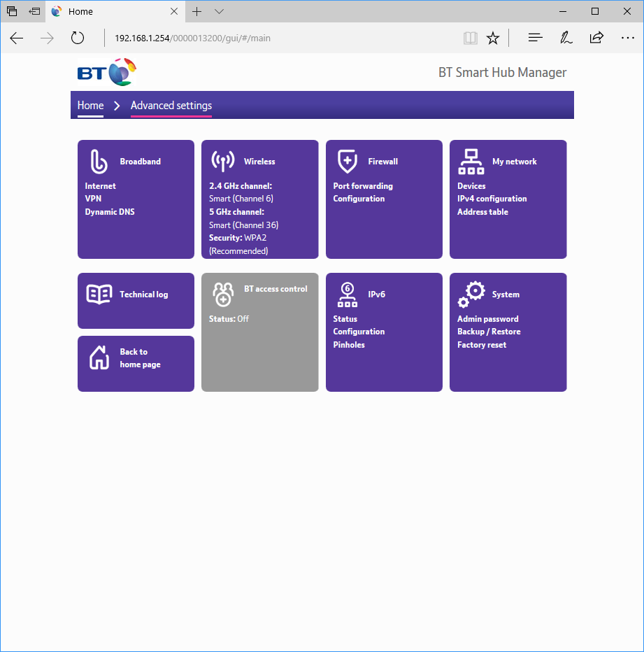Click the BT Smart Hub Manager heading

(502, 72)
